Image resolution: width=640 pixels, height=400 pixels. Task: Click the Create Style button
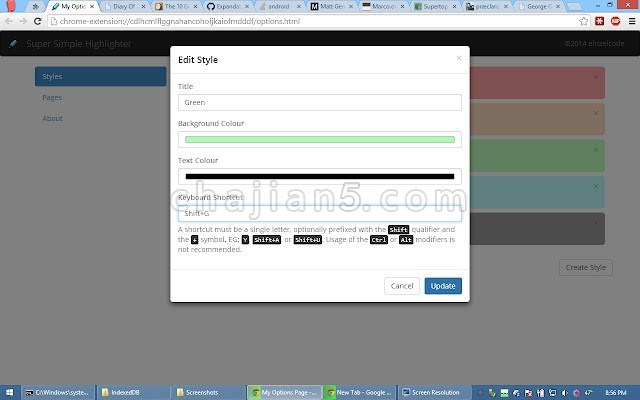[585, 267]
